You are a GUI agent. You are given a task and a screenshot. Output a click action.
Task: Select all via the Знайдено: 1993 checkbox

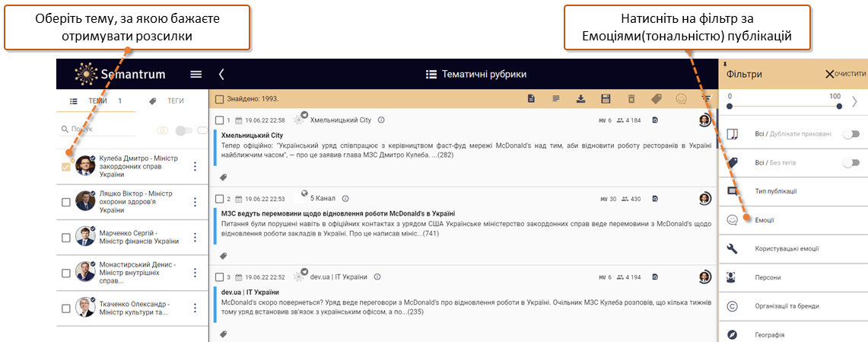pos(220,99)
